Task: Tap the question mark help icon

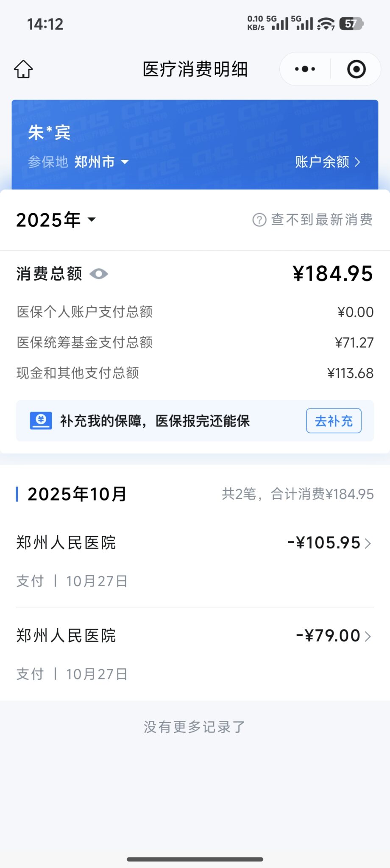Action: (259, 220)
